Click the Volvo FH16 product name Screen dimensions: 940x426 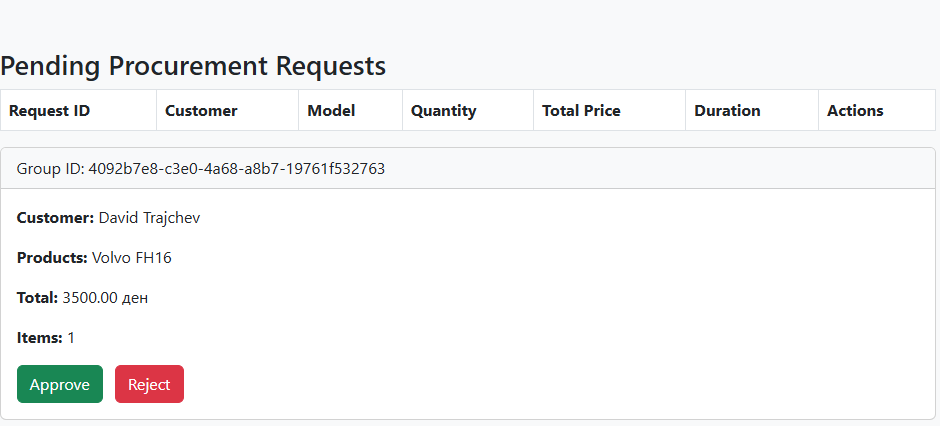click(132, 258)
